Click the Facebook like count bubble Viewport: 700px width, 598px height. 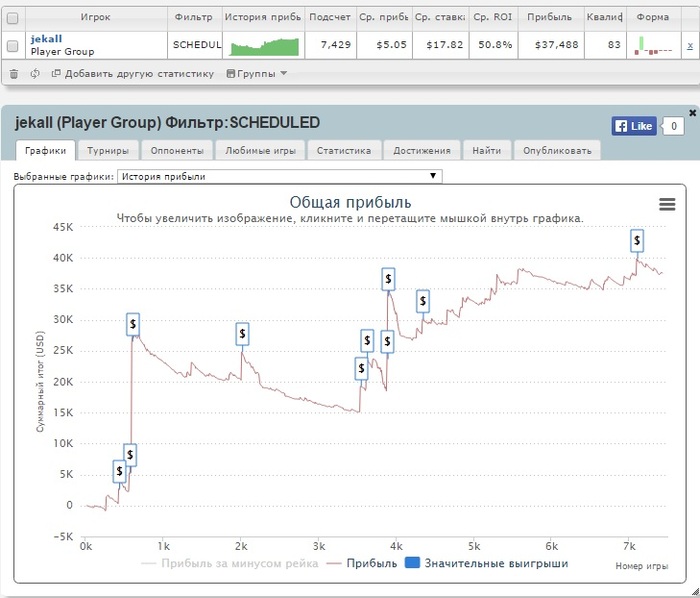click(673, 126)
